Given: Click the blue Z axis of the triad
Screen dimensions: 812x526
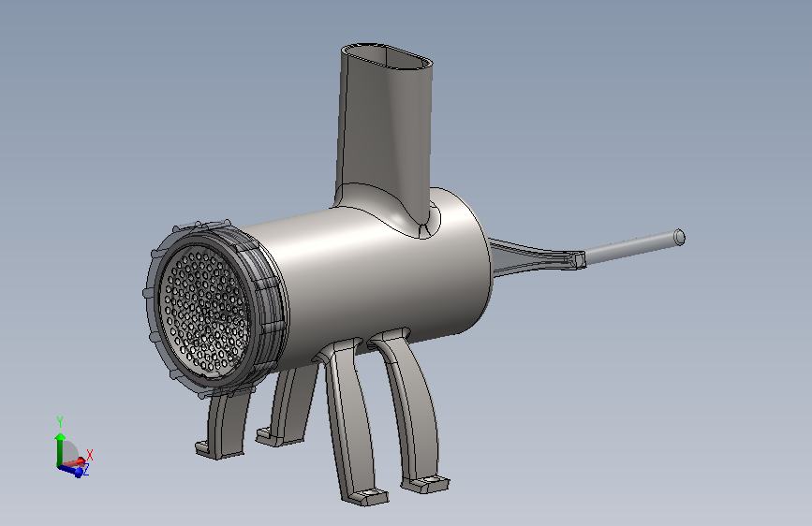Looking at the screenshot, I should 71,470.
